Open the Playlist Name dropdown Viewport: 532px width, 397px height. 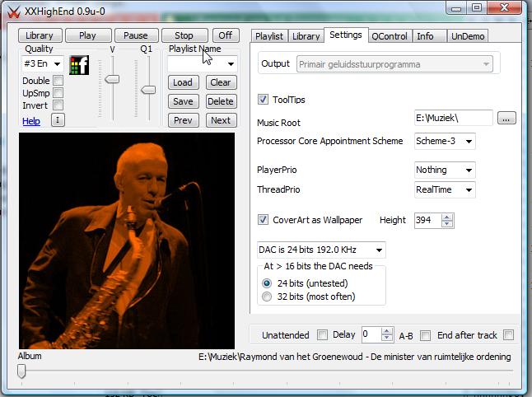pos(231,63)
